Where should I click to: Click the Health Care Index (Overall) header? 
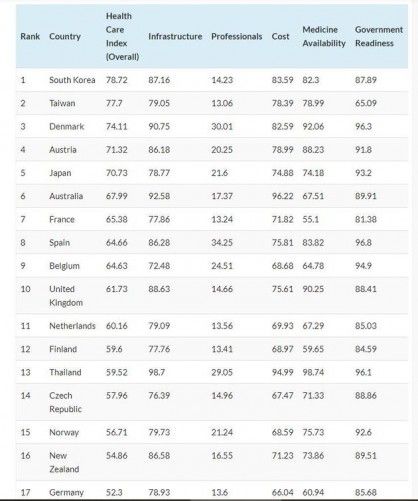click(x=122, y=36)
